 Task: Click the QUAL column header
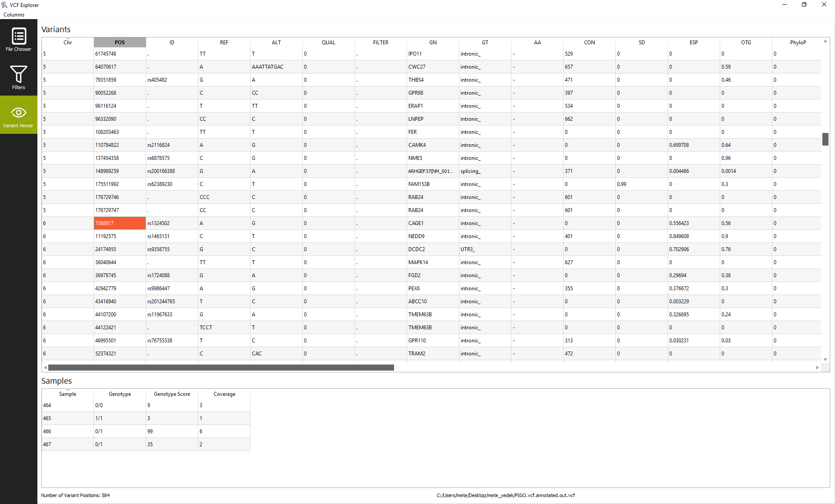click(x=328, y=42)
